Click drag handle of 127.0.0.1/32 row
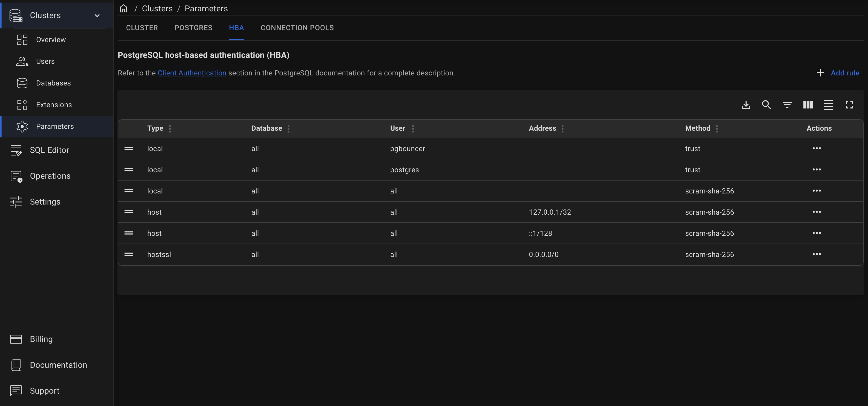 (129, 212)
